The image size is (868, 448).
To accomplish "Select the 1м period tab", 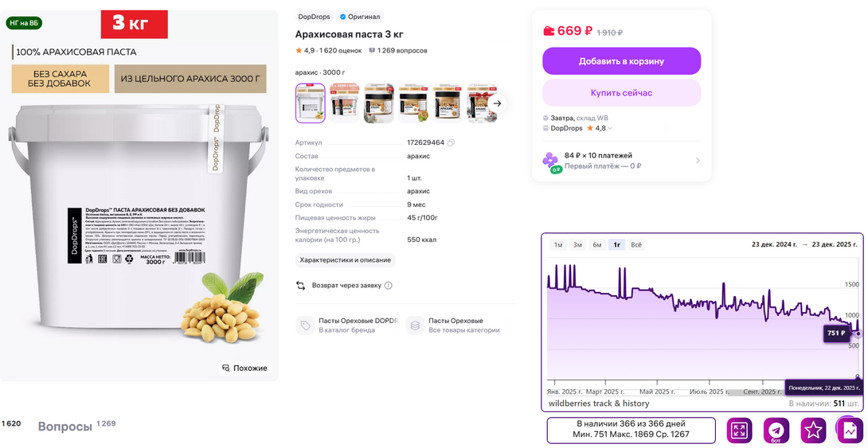I will click(x=558, y=245).
